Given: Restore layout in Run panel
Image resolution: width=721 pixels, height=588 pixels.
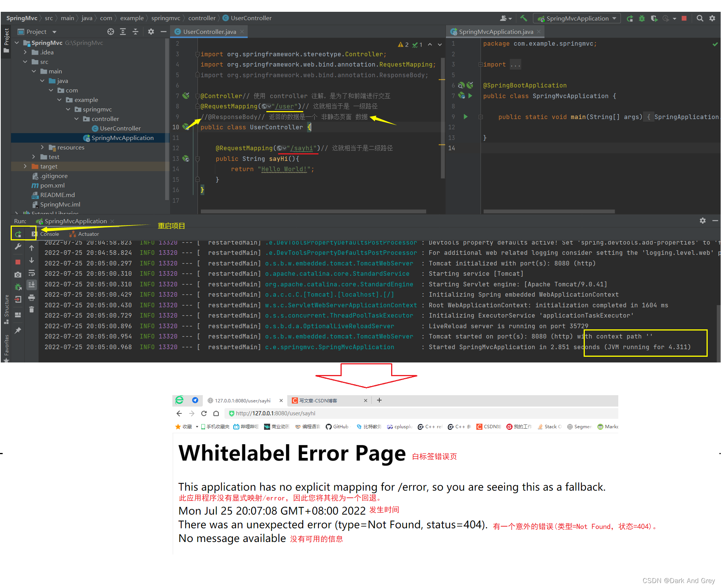Looking at the screenshot, I should coord(18,315).
